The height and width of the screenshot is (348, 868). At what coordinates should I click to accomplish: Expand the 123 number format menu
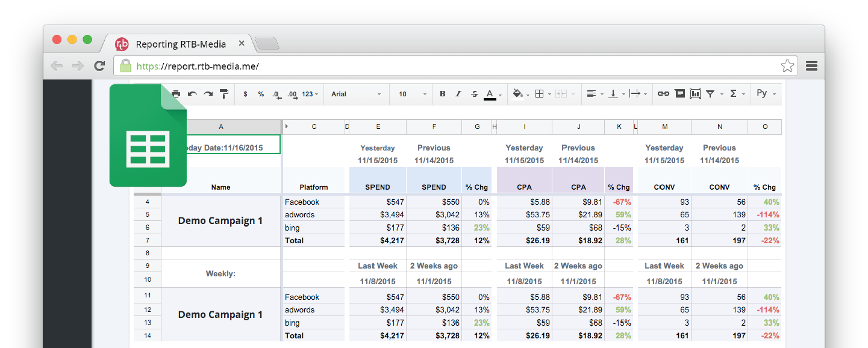click(310, 94)
